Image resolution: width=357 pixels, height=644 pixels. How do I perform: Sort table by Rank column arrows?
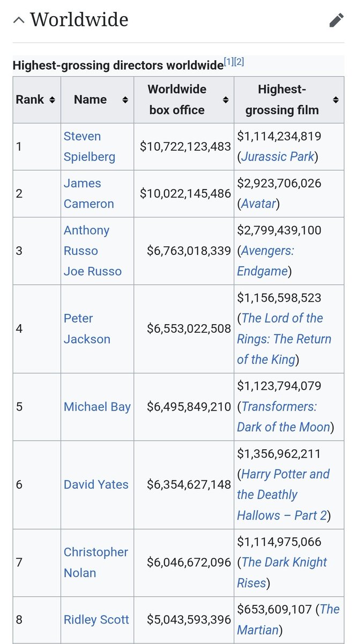(52, 100)
